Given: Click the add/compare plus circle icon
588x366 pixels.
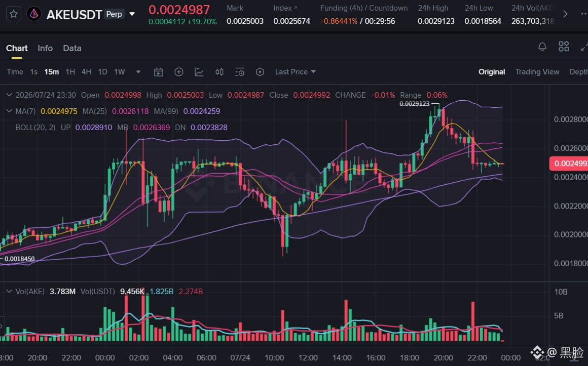Looking at the screenshot, I should click(x=179, y=72).
